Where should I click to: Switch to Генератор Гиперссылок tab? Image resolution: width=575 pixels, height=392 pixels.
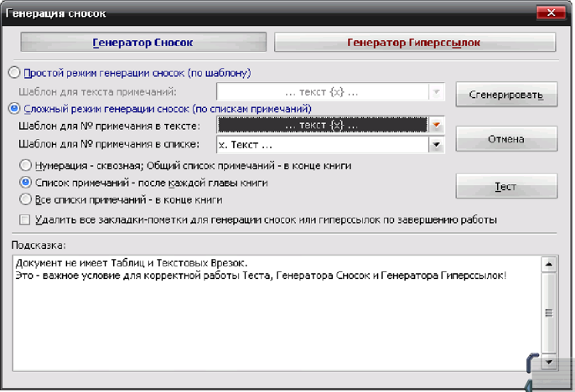pyautogui.click(x=414, y=41)
